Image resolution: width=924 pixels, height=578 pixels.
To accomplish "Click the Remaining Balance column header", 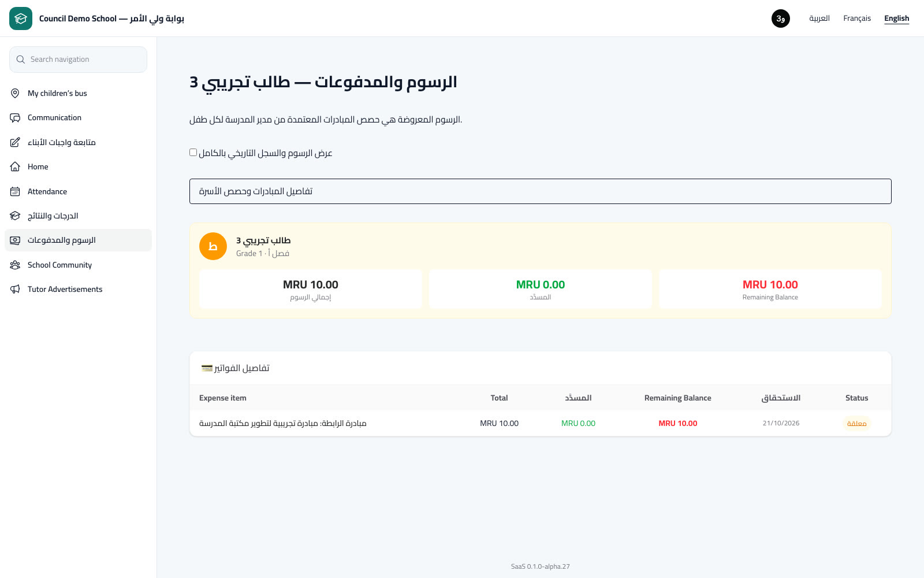I will [678, 398].
